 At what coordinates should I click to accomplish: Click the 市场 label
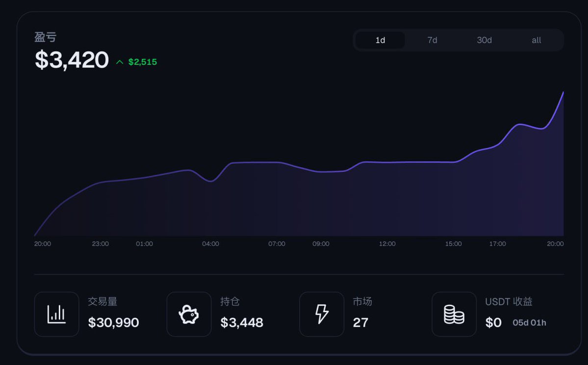pos(362,302)
